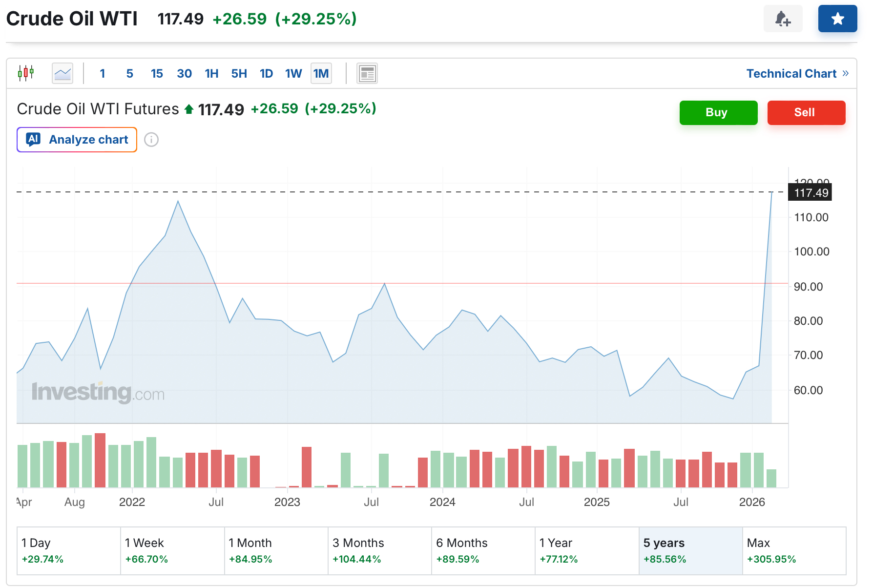Select the 3 Months range tab
The height and width of the screenshot is (588, 873).
tap(379, 550)
